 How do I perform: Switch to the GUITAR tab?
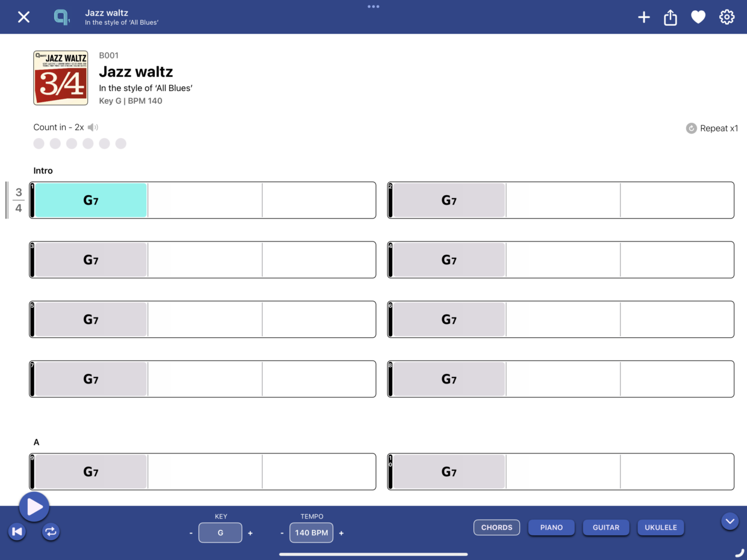[x=606, y=527]
